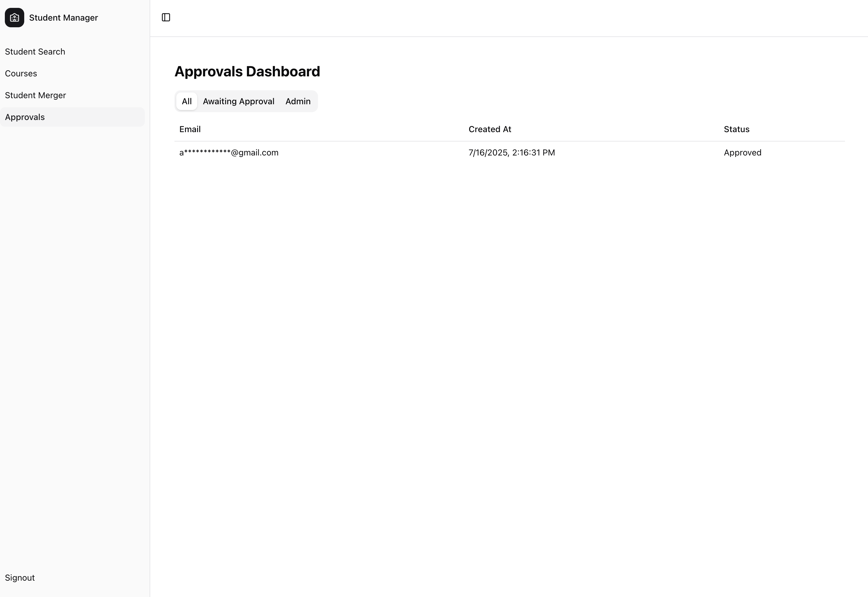Select the Awaiting Approval filter tab
The width and height of the screenshot is (868, 597).
click(238, 101)
